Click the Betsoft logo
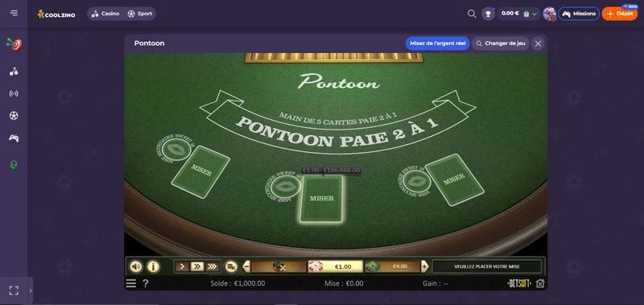 click(519, 283)
